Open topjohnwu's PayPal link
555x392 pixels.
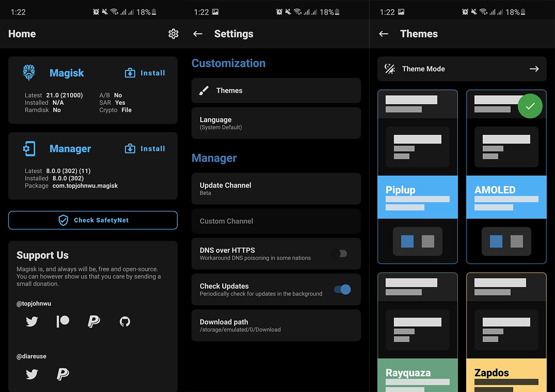(x=94, y=321)
